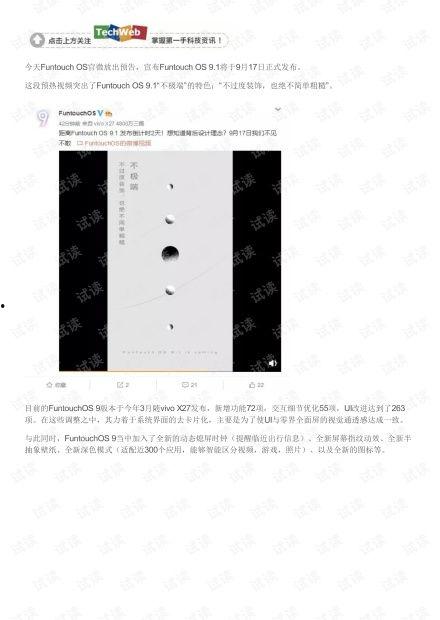The image size is (440, 620).
Task: Click the video progress bar under the poster
Action: pos(170,370)
